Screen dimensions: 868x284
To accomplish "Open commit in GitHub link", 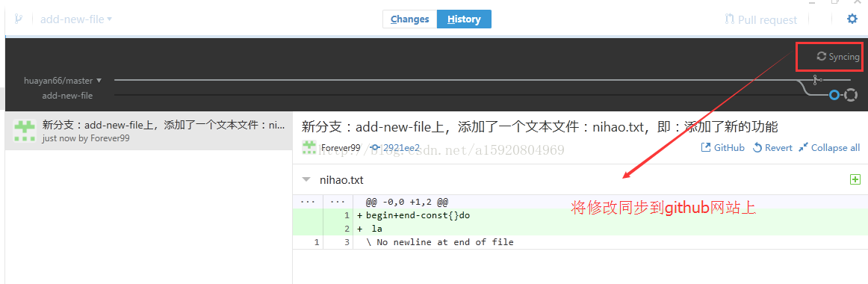I will coord(723,148).
